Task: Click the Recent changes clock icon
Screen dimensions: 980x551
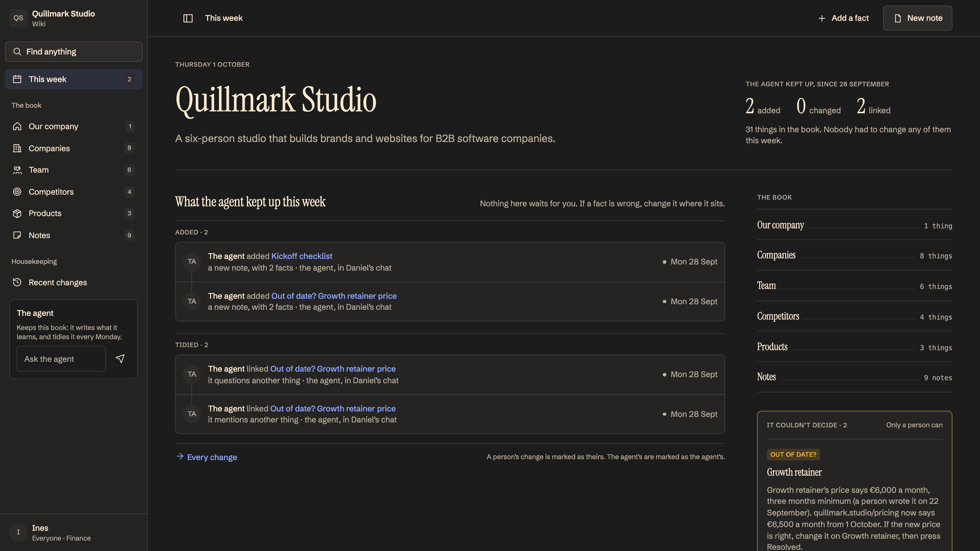Action: (x=17, y=282)
